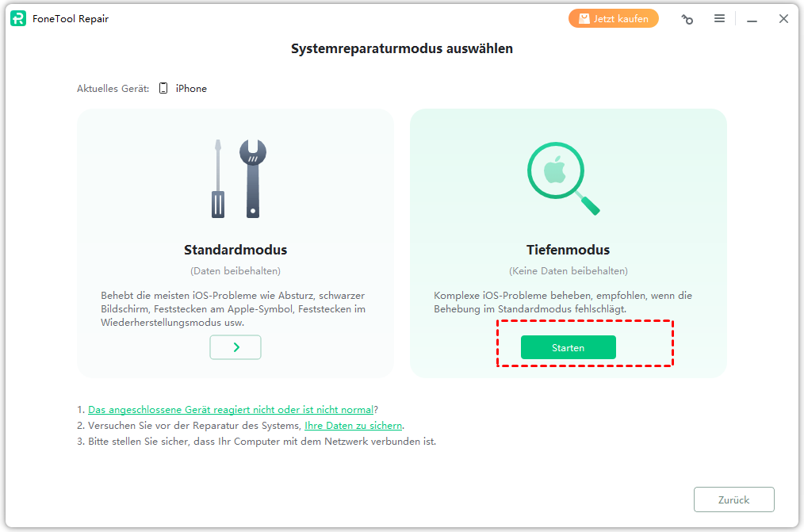The image size is (804, 532).
Task: Start Tiefenmodus with the Starten button
Action: click(x=568, y=347)
